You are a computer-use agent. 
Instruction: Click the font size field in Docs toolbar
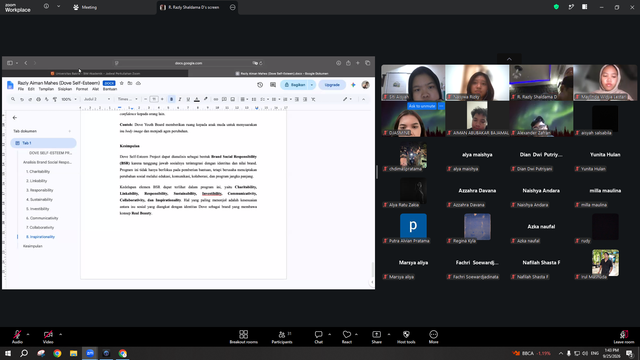(154, 99)
